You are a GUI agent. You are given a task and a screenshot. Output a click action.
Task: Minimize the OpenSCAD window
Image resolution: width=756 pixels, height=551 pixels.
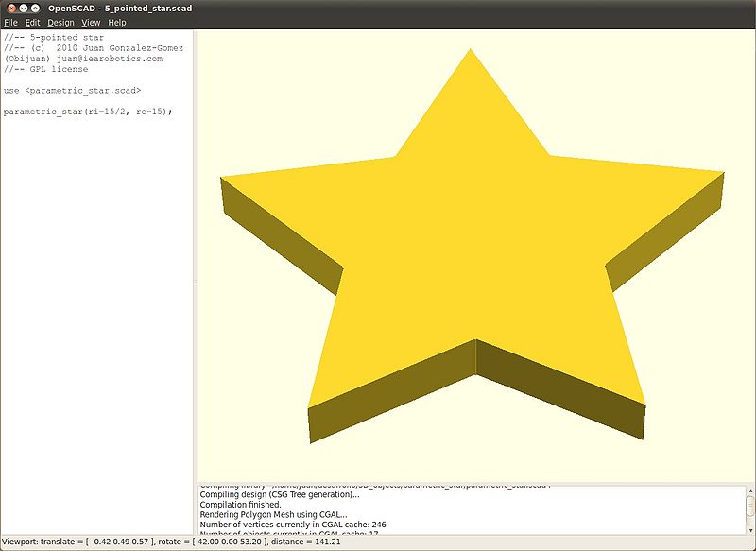tap(25, 8)
